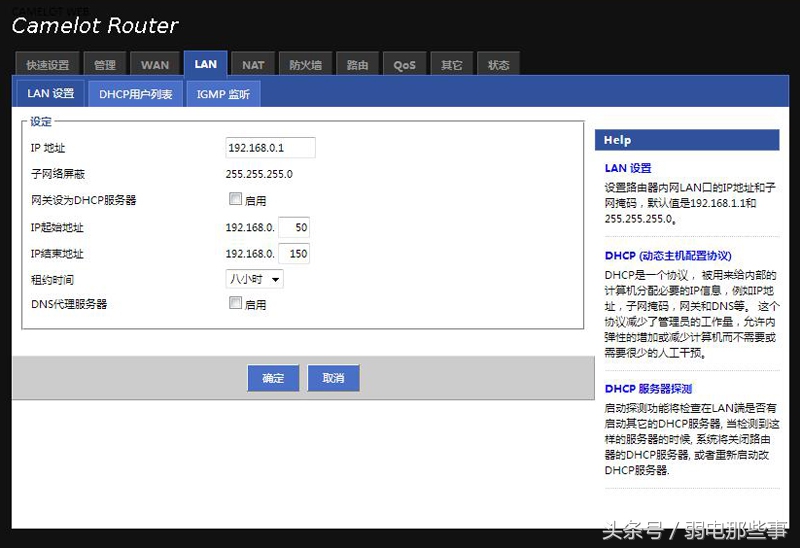800x548 pixels.
Task: Click the IP起始地址 field showing 50
Action: [294, 227]
